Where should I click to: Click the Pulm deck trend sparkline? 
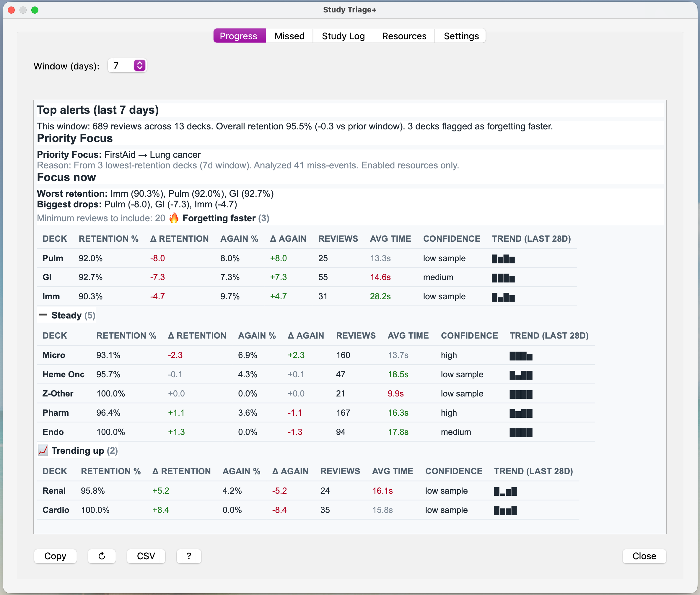[503, 259]
